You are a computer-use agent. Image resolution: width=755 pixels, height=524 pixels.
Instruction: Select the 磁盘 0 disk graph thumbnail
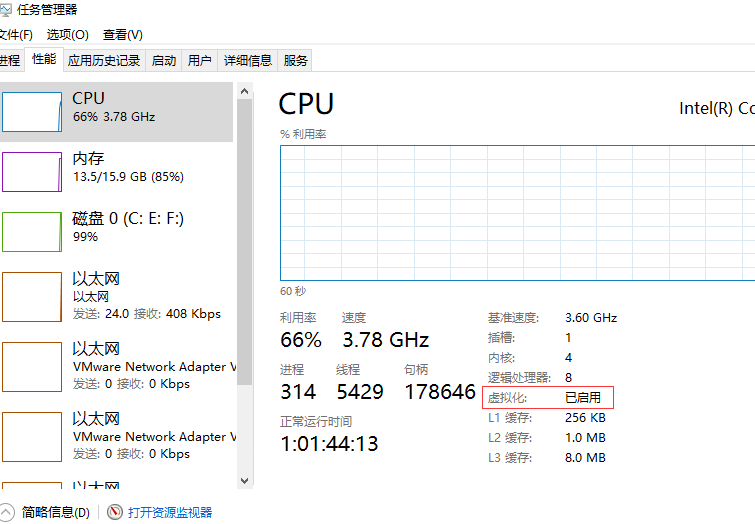tap(32, 232)
